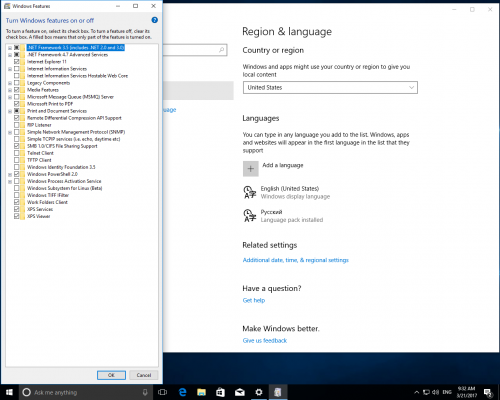
Task: Check Windows Subsystem for Linux (Beta)
Action: (x=16, y=188)
